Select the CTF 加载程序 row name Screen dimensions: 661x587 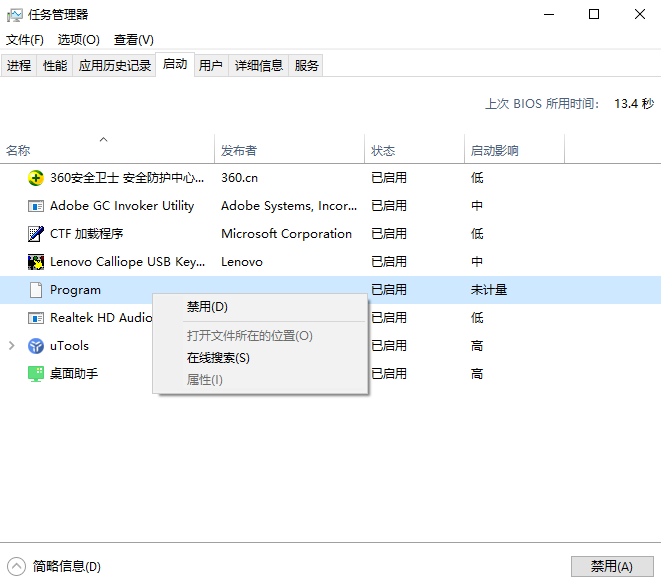coord(86,234)
